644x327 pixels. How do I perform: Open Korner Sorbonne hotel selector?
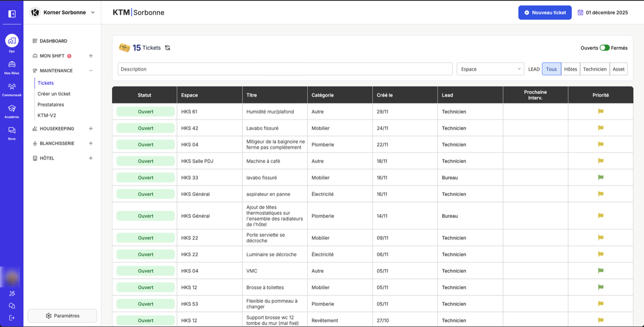[63, 12]
